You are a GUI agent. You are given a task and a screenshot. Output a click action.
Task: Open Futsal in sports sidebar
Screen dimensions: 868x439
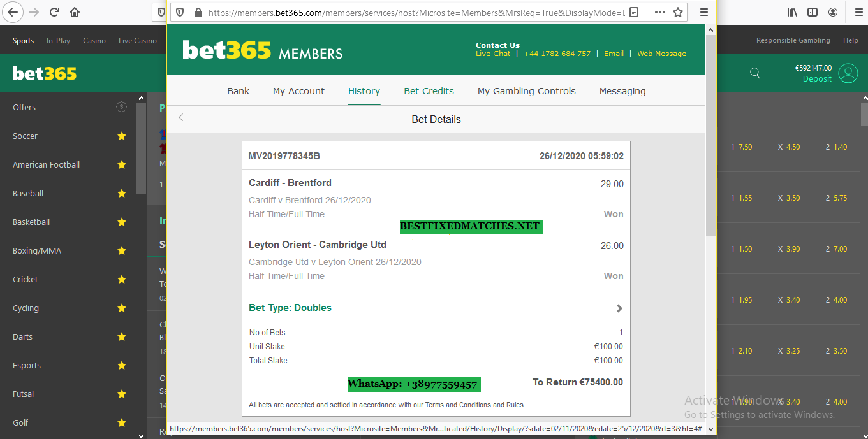pyautogui.click(x=24, y=394)
